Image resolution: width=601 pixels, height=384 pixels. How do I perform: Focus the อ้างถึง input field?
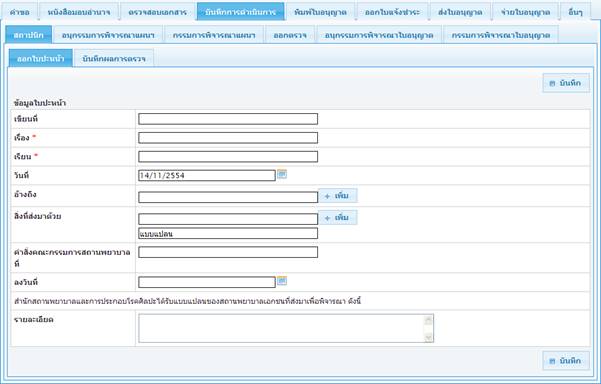(x=228, y=197)
